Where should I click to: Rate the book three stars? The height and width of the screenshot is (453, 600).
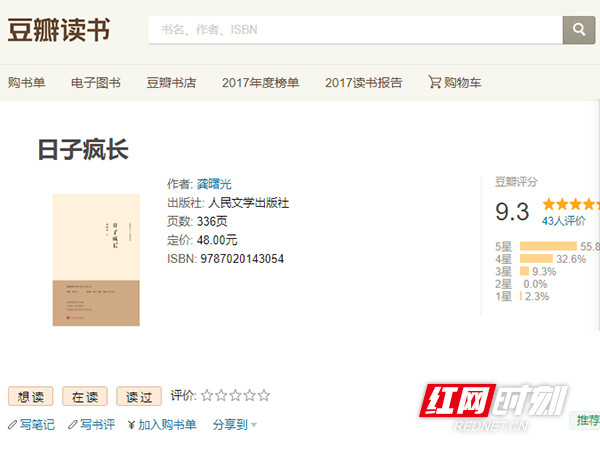pos(235,395)
